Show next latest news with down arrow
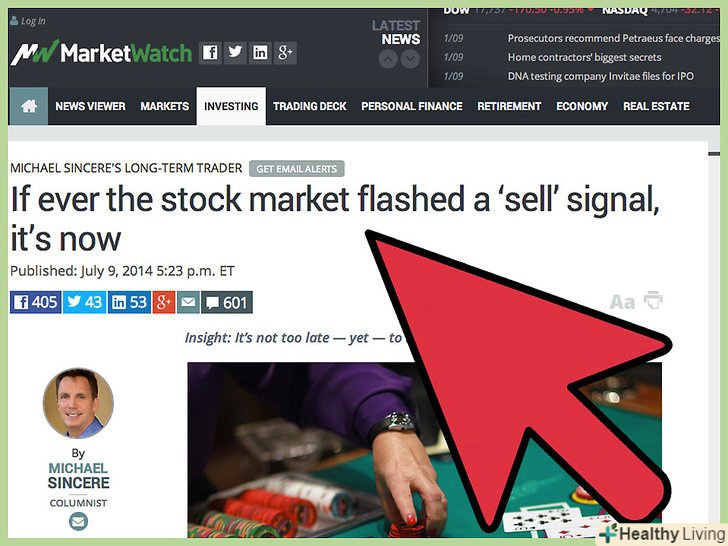Screen dimensions: 728x546 pyautogui.click(x=410, y=59)
